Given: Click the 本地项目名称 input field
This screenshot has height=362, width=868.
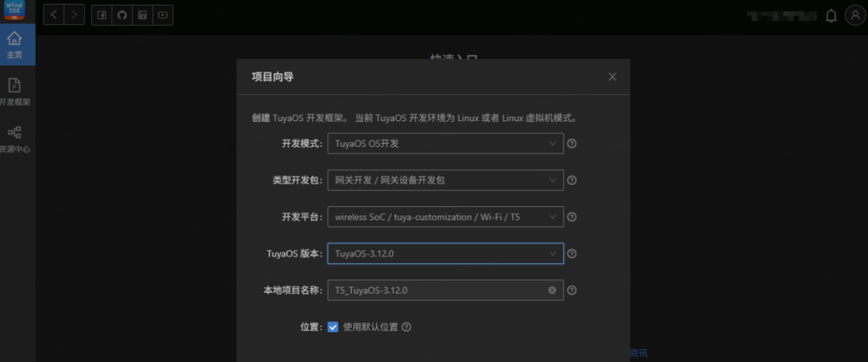Looking at the screenshot, I should [445, 290].
